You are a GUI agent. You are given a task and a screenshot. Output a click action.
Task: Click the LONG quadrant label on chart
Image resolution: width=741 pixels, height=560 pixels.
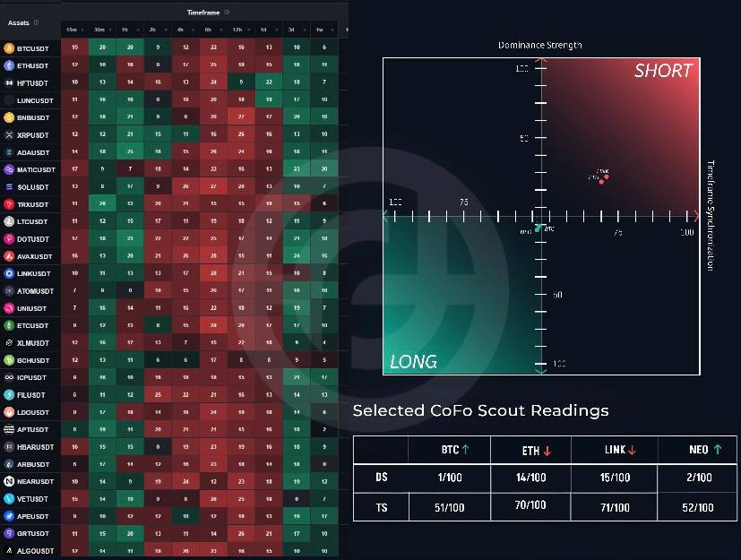click(x=413, y=362)
